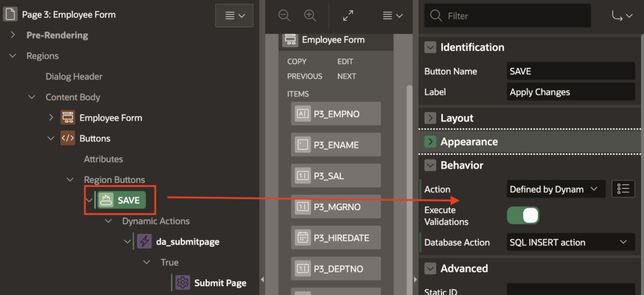Collapse the Dynamic Actions node

(108, 221)
